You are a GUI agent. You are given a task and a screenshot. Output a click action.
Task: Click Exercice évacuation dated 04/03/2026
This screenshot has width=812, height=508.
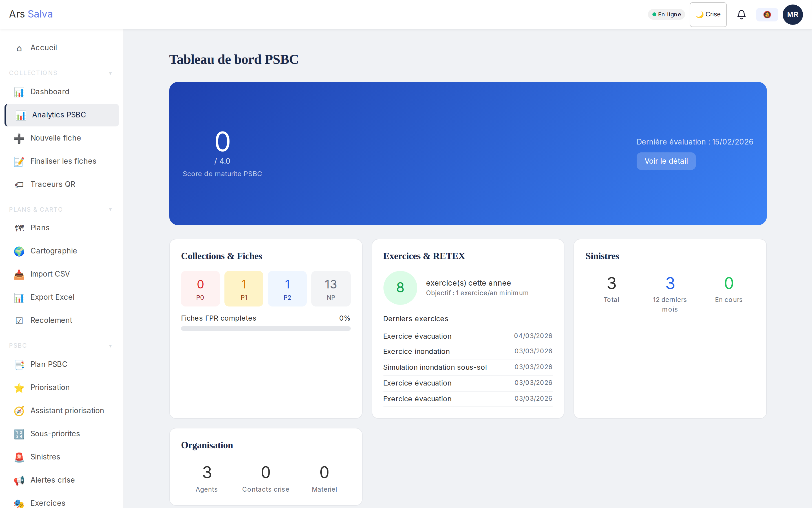point(468,336)
